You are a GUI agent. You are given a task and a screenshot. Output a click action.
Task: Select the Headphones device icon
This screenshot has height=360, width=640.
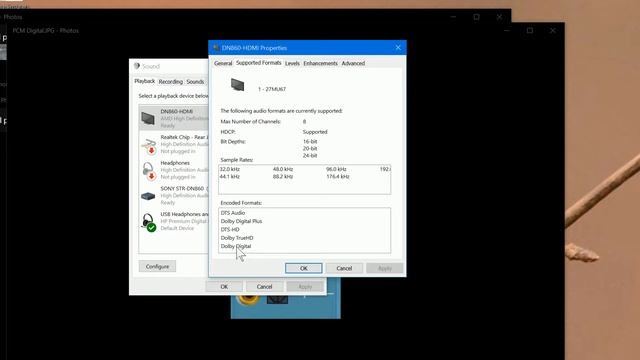click(x=149, y=171)
